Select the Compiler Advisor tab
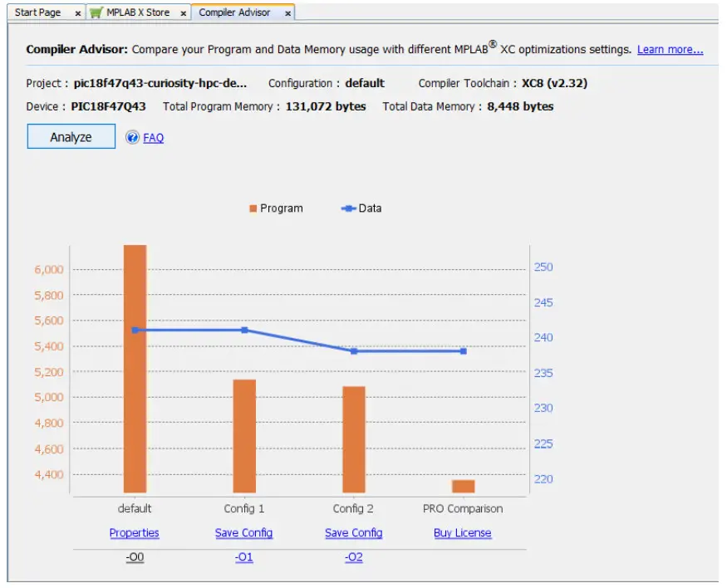Image resolution: width=727 pixels, height=588 pixels. tap(234, 12)
